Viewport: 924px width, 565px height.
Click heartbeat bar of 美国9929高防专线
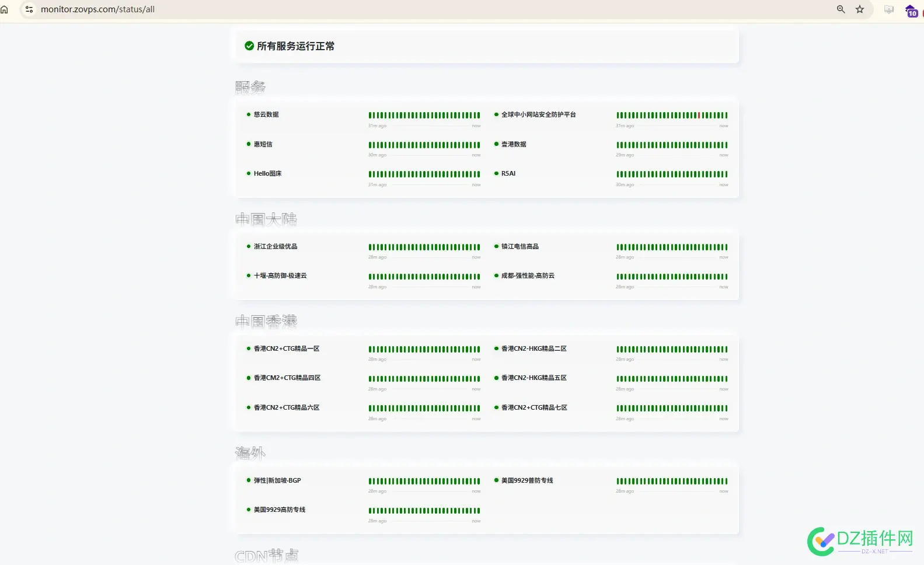click(424, 510)
